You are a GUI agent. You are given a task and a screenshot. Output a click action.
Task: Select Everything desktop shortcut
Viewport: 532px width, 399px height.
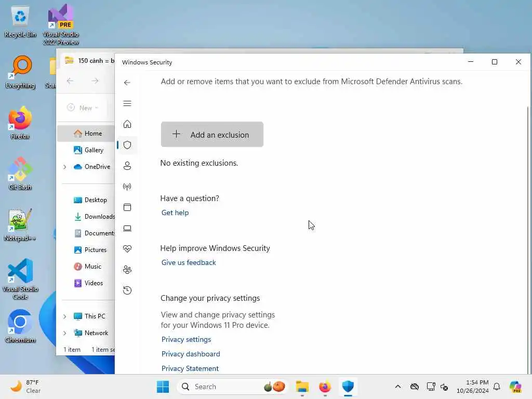click(20, 72)
